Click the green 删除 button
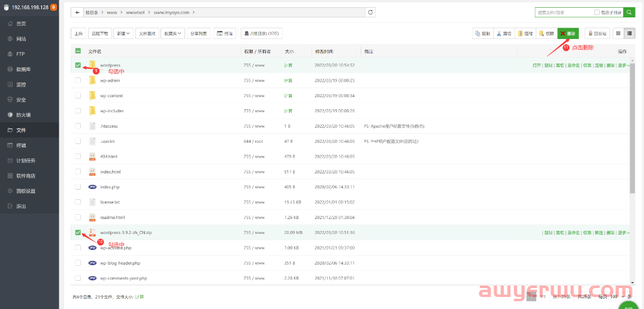 (568, 34)
